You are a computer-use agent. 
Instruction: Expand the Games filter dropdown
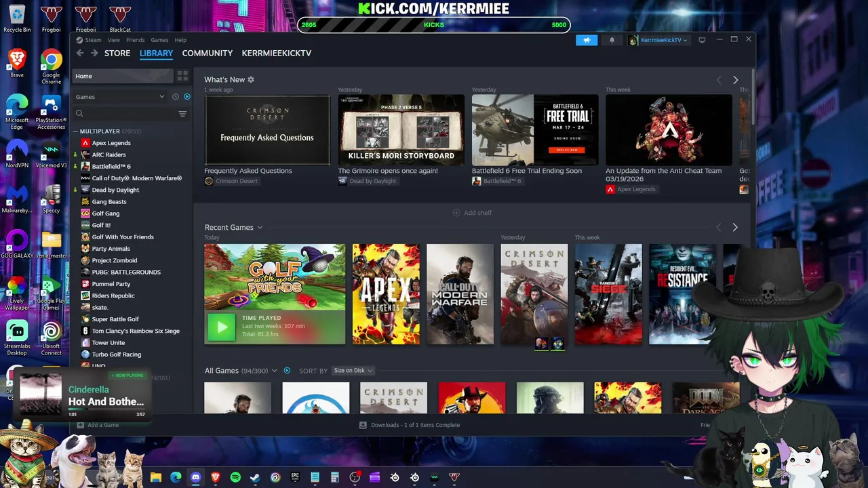coord(119,97)
